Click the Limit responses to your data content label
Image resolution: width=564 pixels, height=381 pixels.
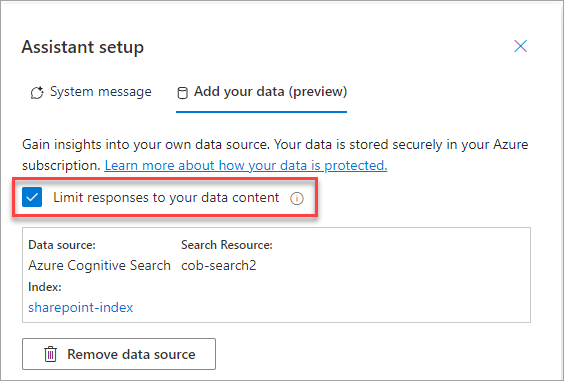click(x=166, y=198)
